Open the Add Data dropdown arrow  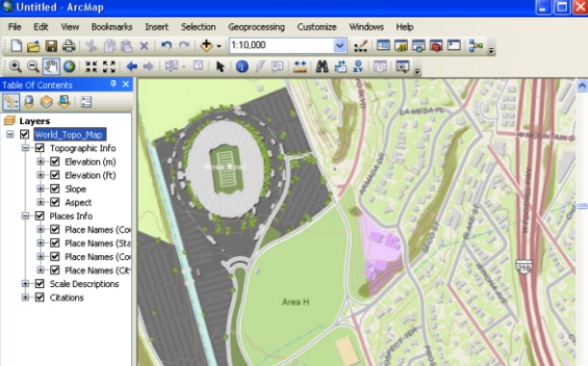coord(219,46)
